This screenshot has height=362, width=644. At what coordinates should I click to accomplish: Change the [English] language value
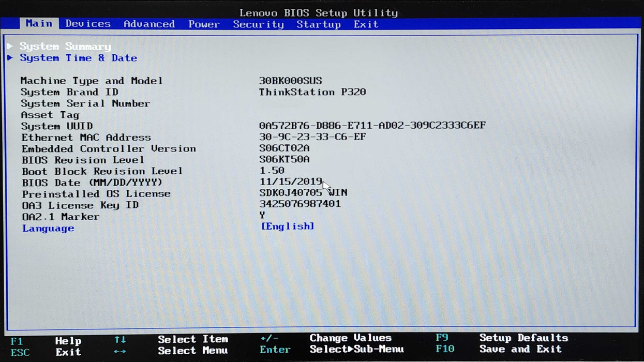click(288, 226)
